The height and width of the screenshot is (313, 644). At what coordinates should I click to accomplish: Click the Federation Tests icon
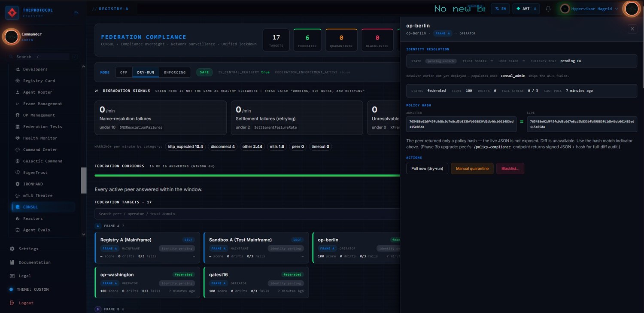pos(18,127)
